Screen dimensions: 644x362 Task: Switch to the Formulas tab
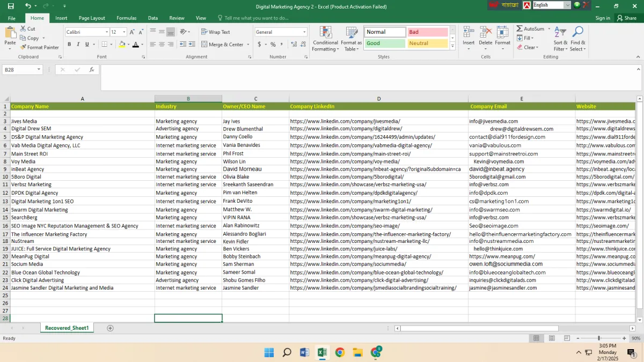tap(127, 18)
